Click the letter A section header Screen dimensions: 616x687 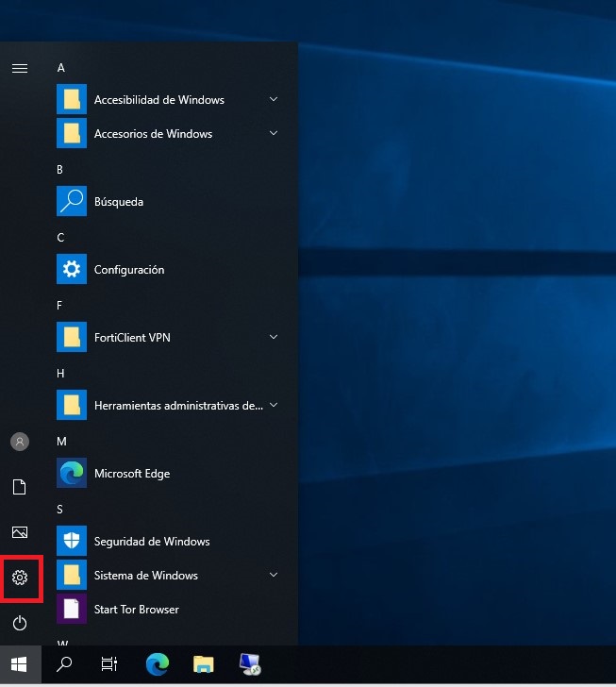60,68
